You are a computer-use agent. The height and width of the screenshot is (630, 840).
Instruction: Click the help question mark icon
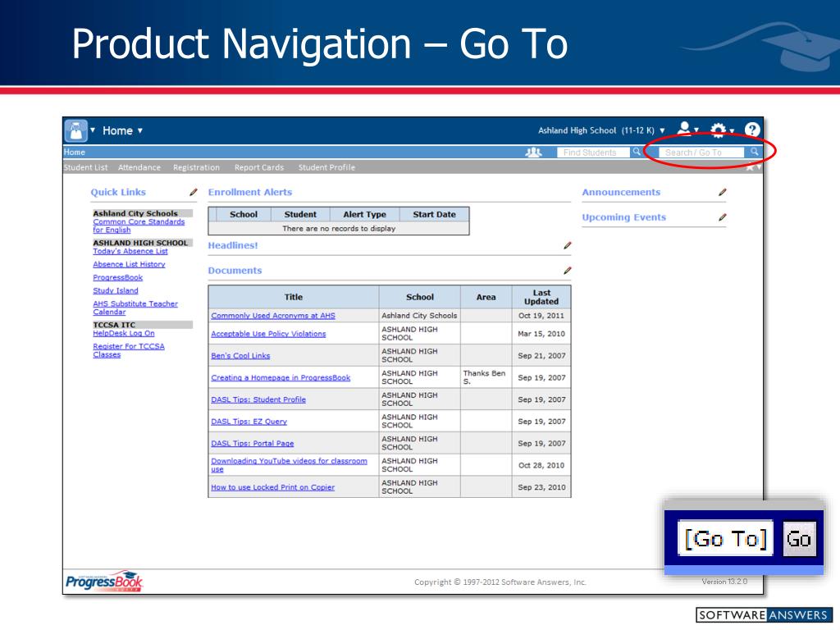[x=751, y=129]
